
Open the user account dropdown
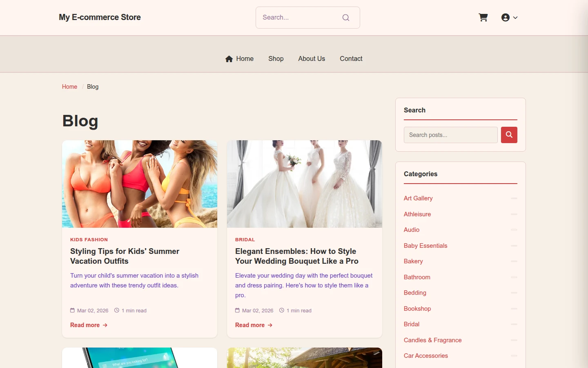(509, 18)
